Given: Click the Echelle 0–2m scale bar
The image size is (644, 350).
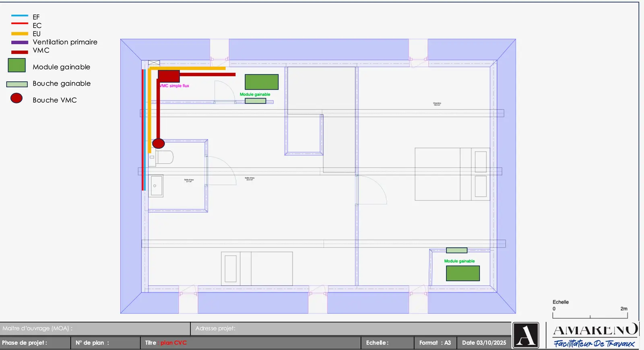Looking at the screenshot, I should pos(590,316).
